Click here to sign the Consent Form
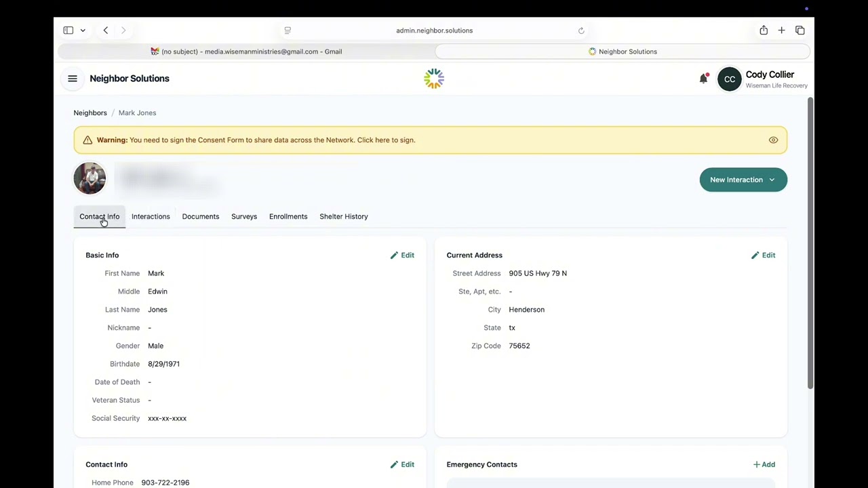Screen dimensions: 868x488 pos(386,140)
